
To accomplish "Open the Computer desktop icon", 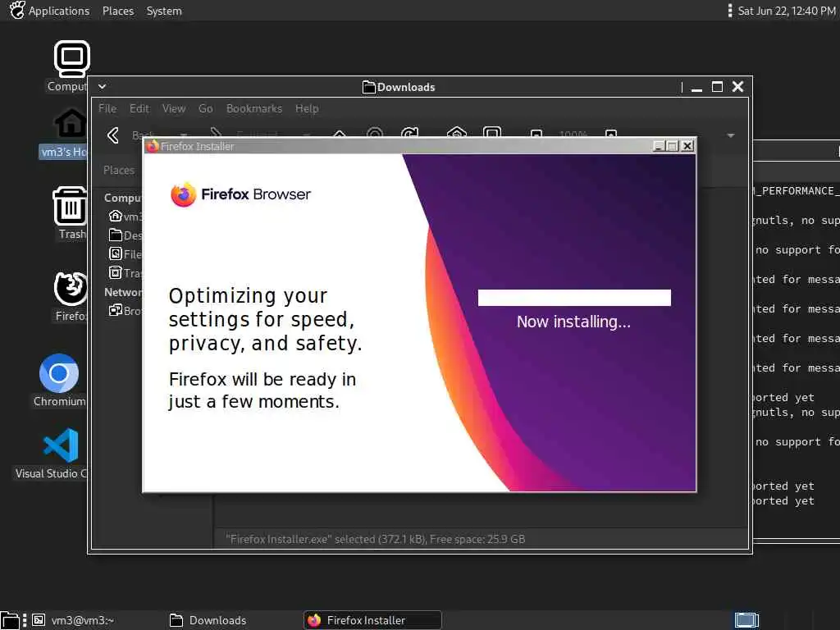I will (71, 59).
